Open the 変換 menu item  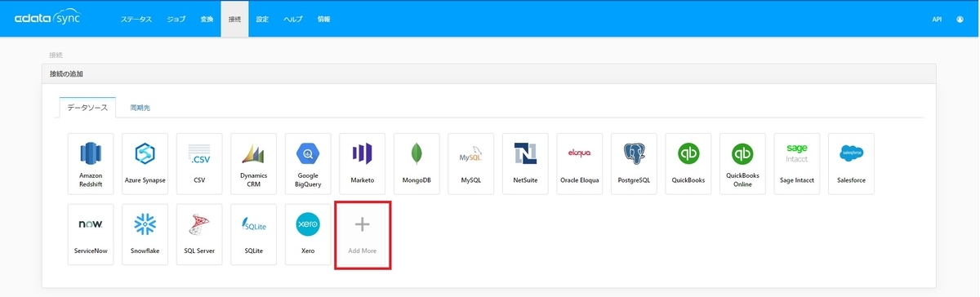pos(207,19)
